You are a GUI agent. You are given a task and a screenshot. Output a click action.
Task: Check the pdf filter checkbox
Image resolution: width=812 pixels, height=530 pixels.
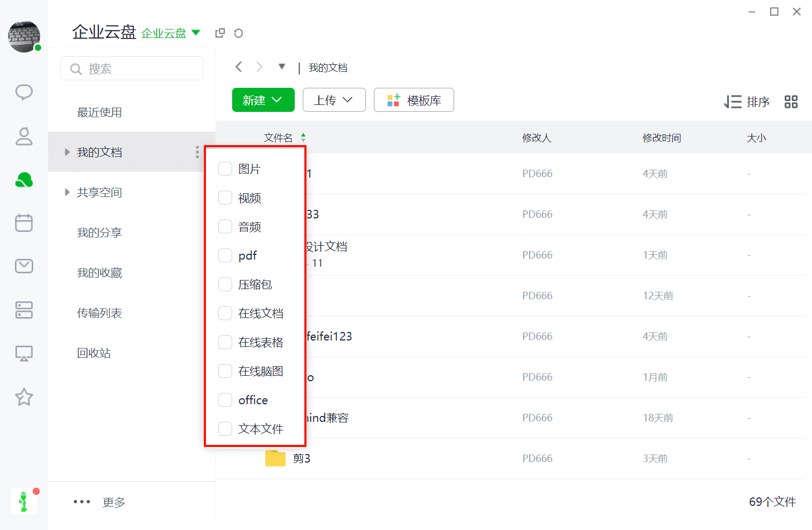tap(225, 256)
